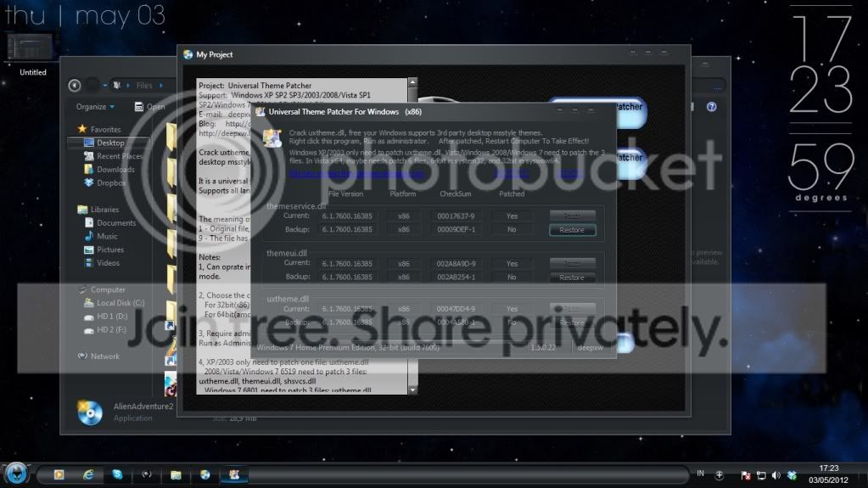Open the file explorer taskbar icon
The width and height of the screenshot is (868, 488).
tap(176, 474)
